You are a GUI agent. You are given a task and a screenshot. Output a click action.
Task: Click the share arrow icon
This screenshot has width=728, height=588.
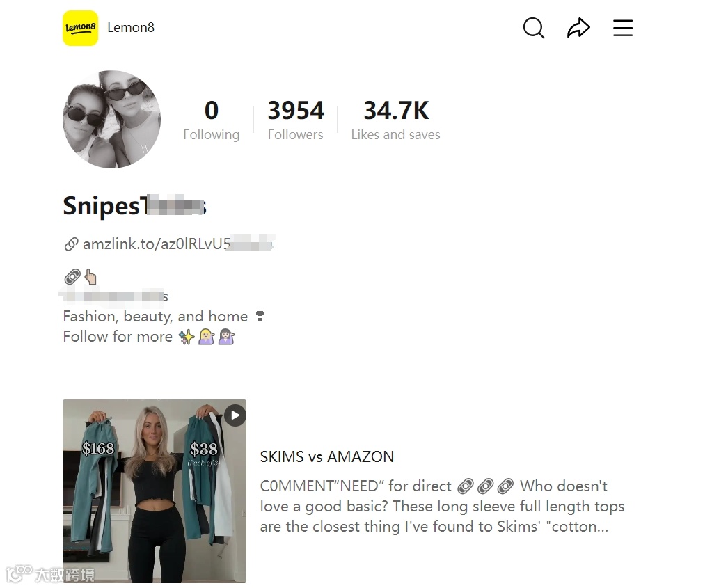tap(578, 28)
